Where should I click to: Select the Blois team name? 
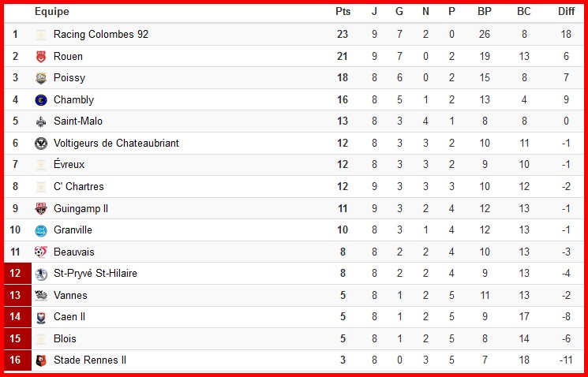point(65,339)
